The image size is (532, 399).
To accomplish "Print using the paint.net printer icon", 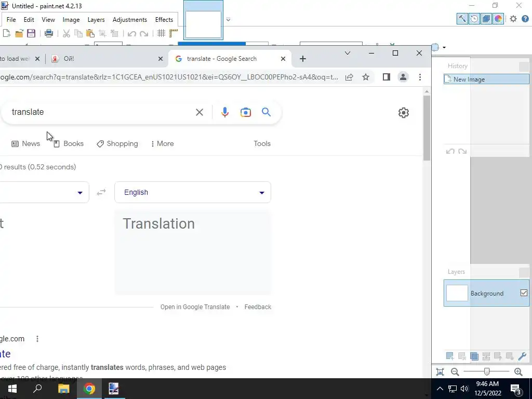I will [49, 33].
